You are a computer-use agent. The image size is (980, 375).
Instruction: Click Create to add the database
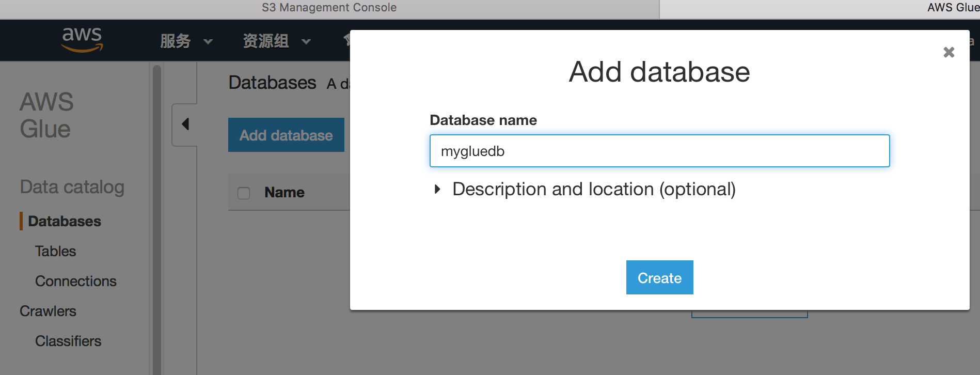tap(659, 277)
